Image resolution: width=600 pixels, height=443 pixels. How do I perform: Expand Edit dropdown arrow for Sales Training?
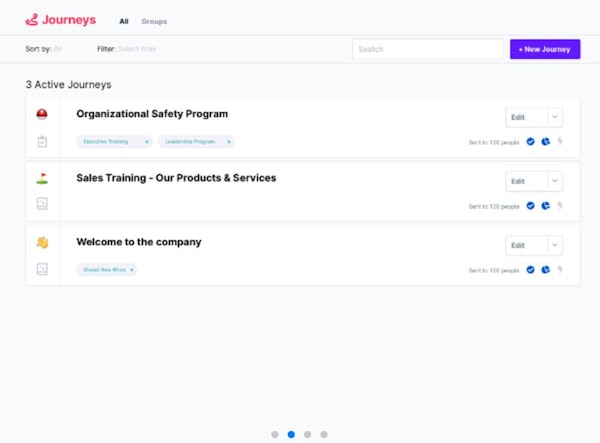(555, 181)
